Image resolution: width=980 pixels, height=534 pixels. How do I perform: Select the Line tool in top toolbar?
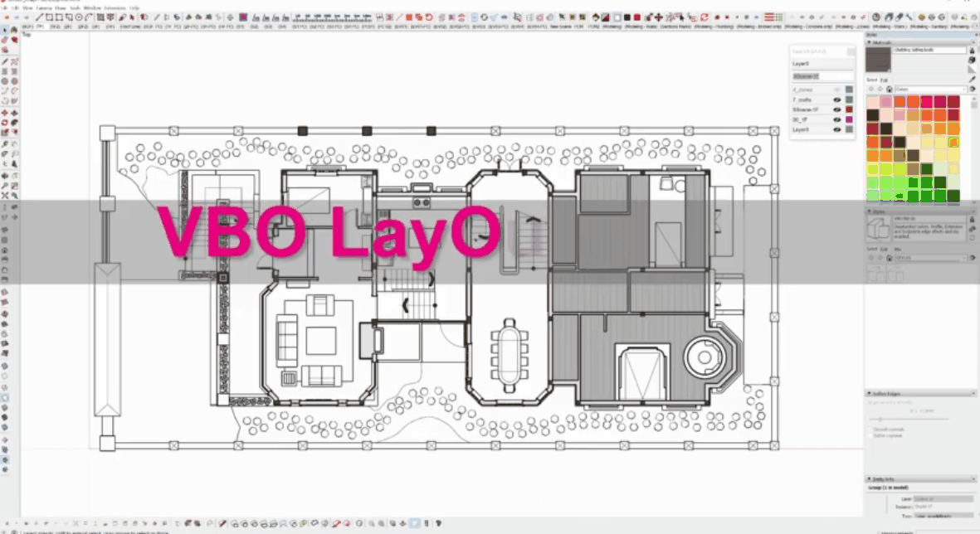(x=39, y=17)
